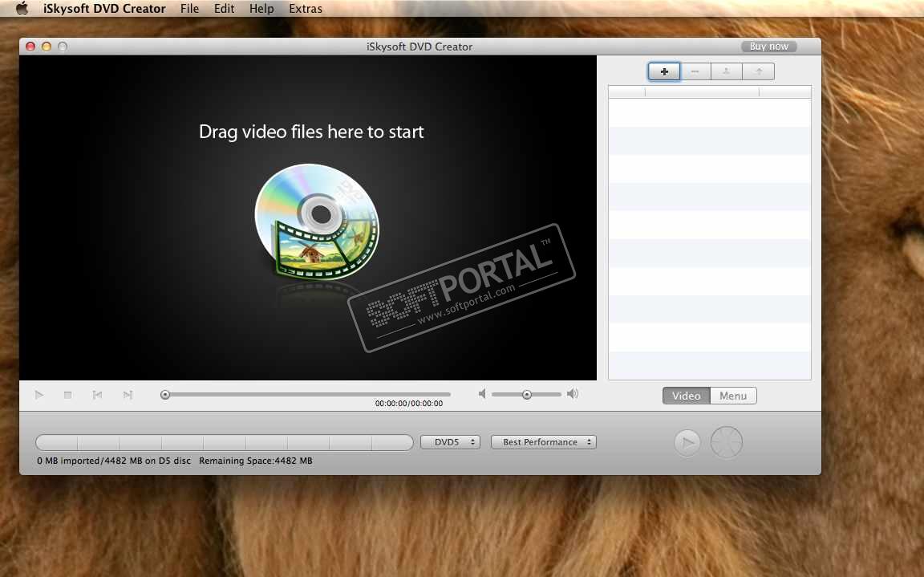Click the volume slider knob
This screenshot has height=577, width=924.
pos(527,395)
